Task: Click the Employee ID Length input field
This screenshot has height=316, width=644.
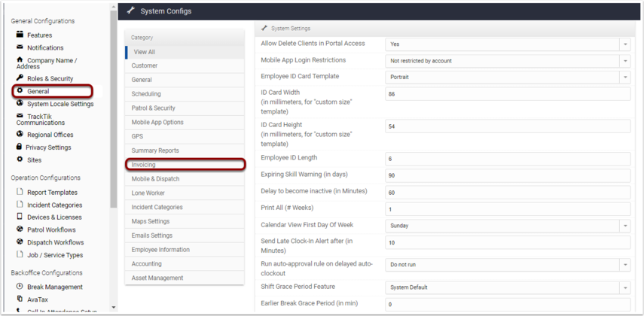Action: coord(508,159)
